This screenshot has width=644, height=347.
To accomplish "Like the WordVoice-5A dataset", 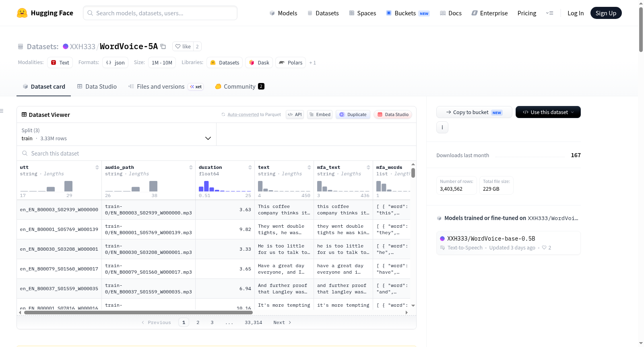I will (x=183, y=46).
